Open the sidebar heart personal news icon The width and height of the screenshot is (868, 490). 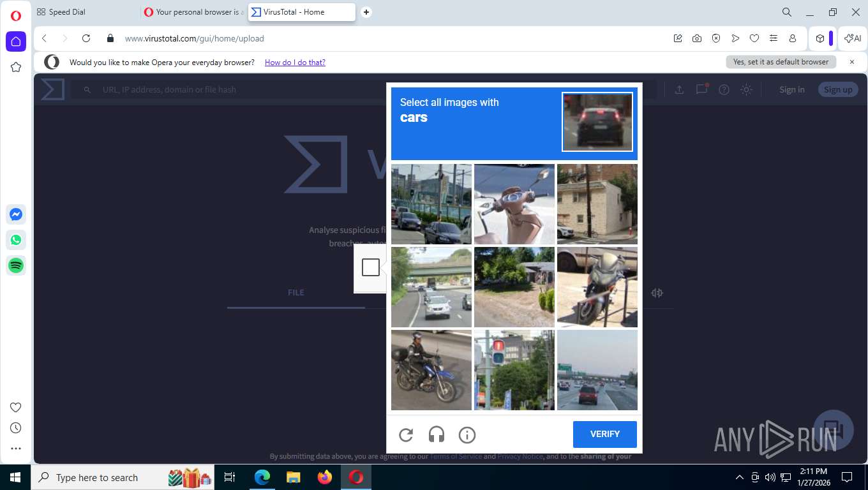click(16, 408)
